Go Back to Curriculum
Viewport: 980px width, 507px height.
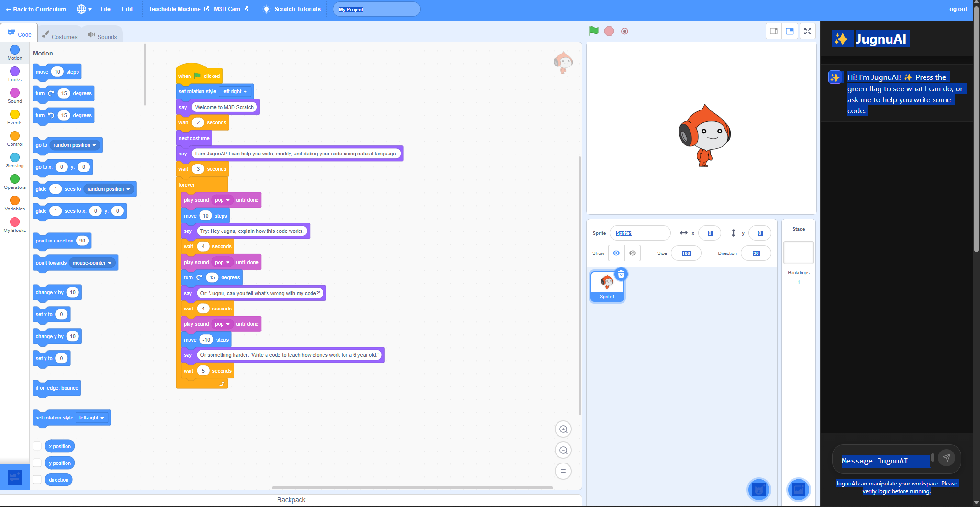[x=36, y=9]
